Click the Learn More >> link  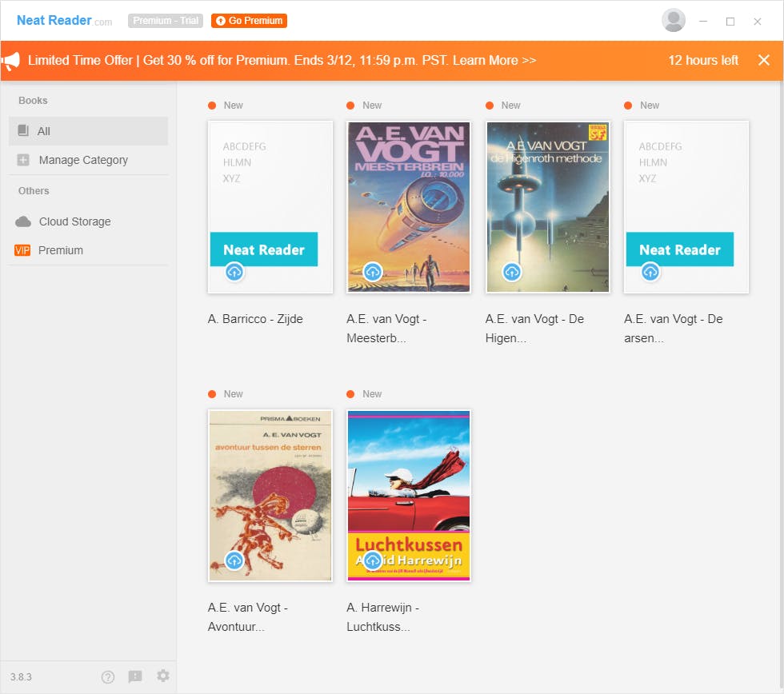(494, 61)
